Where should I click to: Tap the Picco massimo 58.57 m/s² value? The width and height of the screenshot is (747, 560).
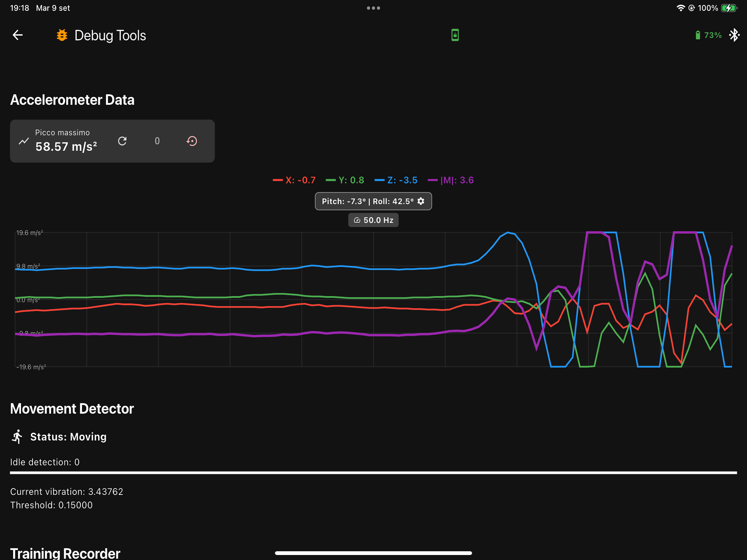click(66, 147)
